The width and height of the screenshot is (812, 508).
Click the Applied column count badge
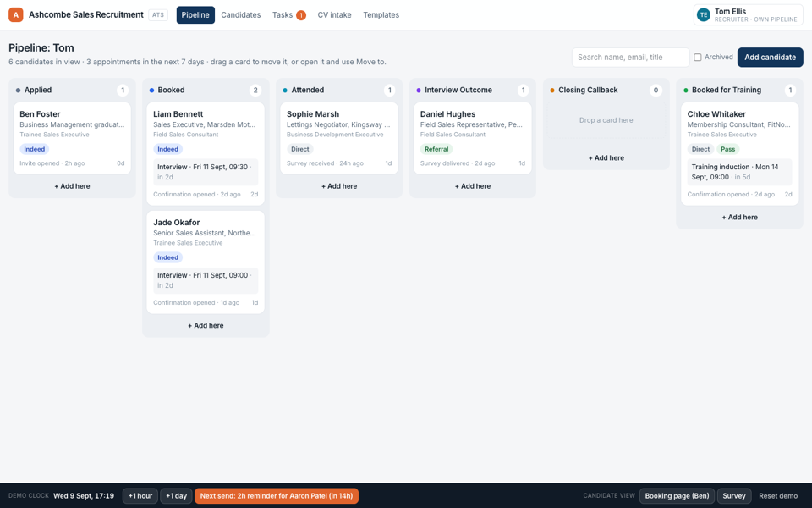tap(123, 91)
